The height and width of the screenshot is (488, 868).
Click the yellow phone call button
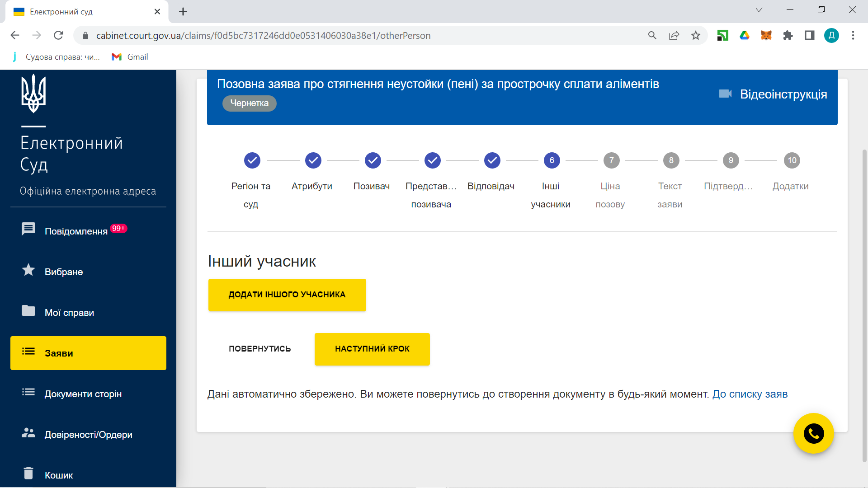(x=813, y=433)
